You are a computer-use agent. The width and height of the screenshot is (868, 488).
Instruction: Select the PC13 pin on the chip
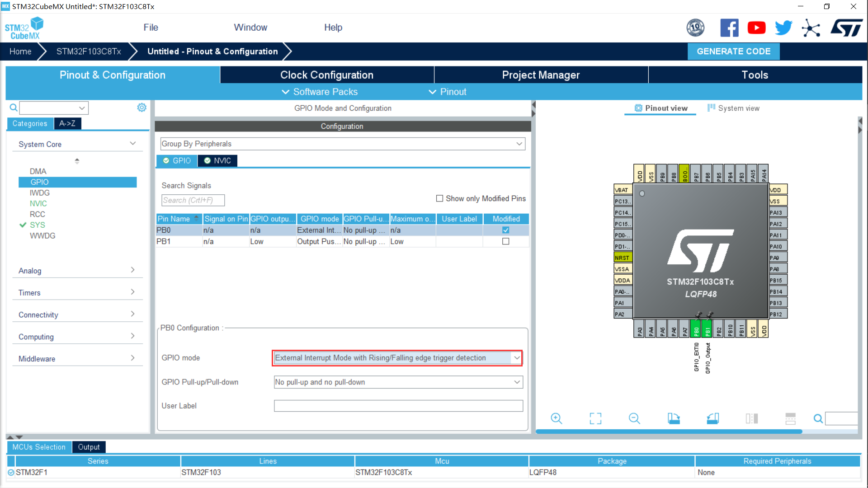tap(623, 201)
